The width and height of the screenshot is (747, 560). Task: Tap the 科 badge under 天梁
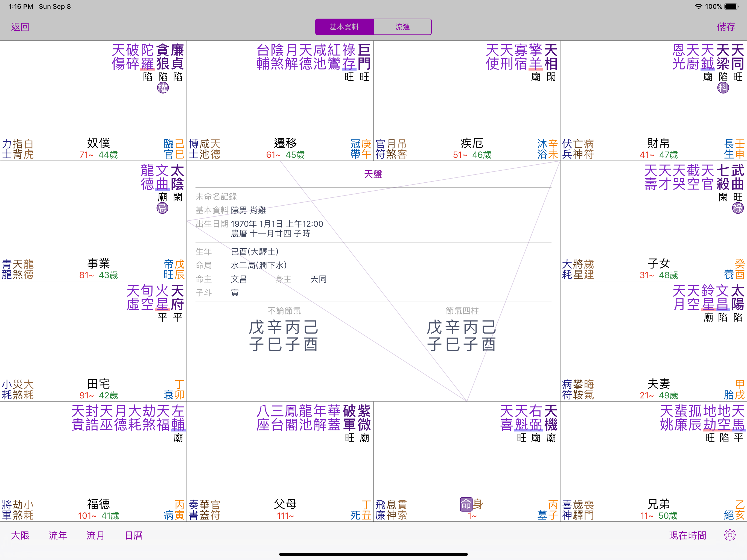(x=723, y=88)
